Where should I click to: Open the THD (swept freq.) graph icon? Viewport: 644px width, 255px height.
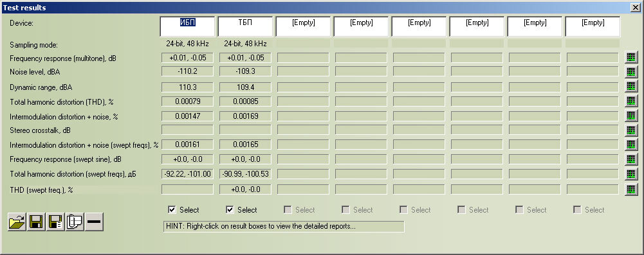[x=631, y=189]
